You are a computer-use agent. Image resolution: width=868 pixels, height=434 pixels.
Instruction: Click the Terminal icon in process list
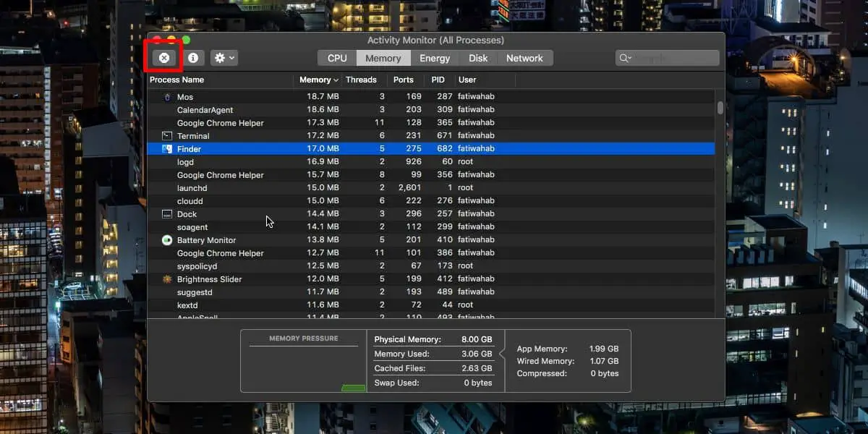point(167,136)
